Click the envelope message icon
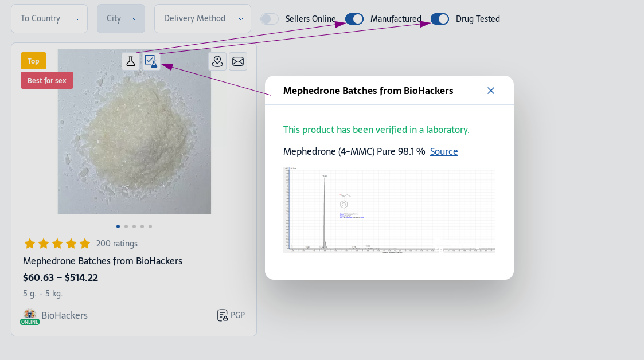This screenshot has width=644, height=360. pos(238,61)
